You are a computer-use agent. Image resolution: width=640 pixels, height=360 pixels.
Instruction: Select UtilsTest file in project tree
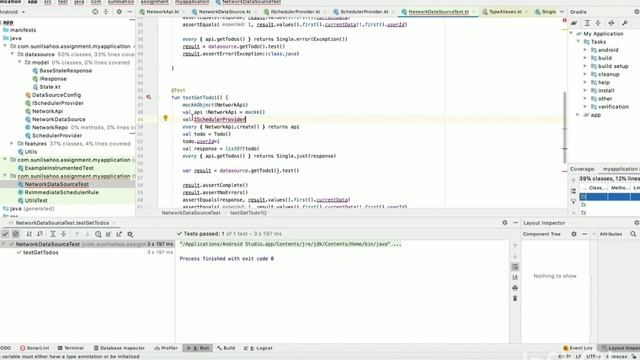(x=36, y=200)
